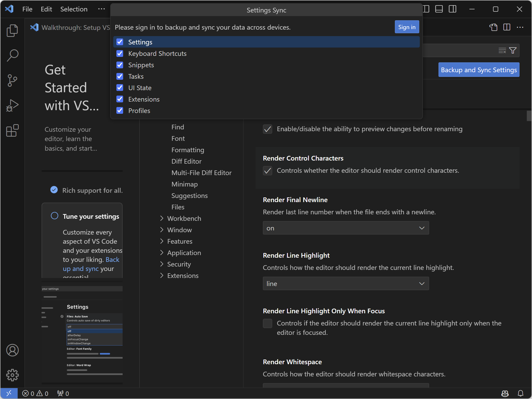
Task: Open the Extensions view icon
Action: coord(12,130)
